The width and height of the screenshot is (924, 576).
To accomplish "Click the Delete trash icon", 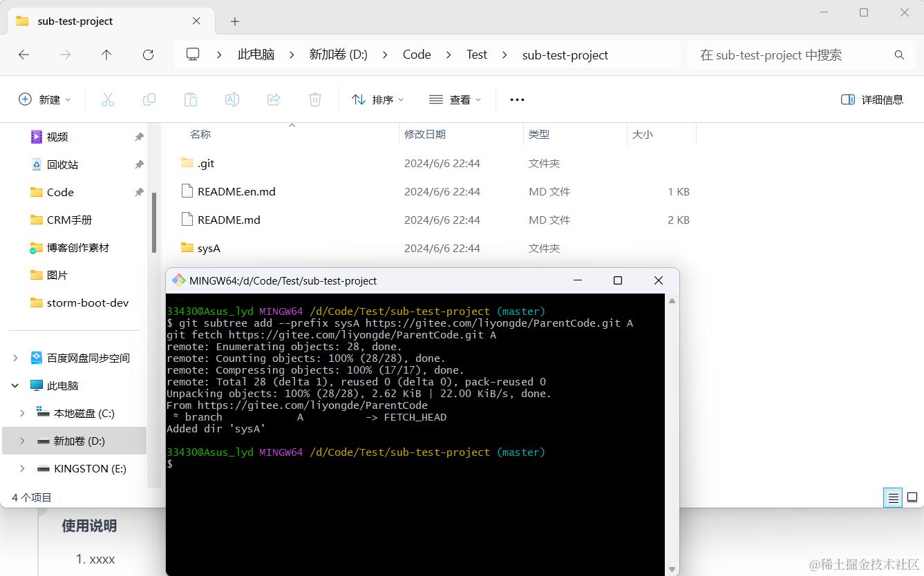I will click(x=315, y=99).
